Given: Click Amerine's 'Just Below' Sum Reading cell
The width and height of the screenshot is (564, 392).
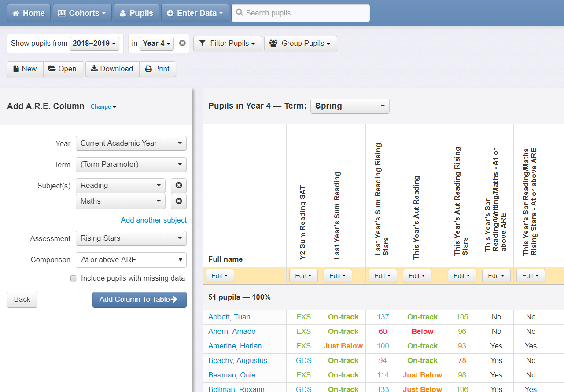Looking at the screenshot, I should tap(343, 346).
